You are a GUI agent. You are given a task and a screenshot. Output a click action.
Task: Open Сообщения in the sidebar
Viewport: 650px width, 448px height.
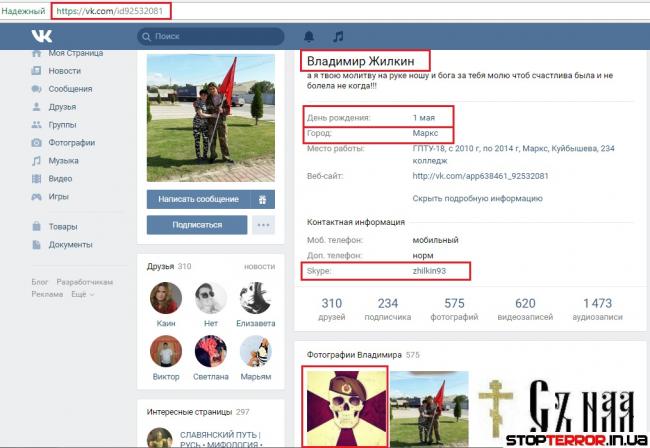pyautogui.click(x=70, y=89)
